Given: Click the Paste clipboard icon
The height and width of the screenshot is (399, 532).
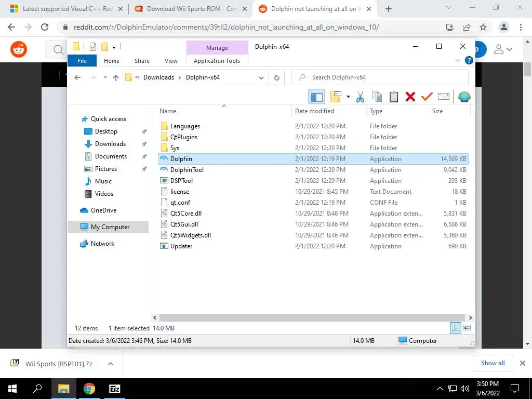Looking at the screenshot, I should point(394,97).
